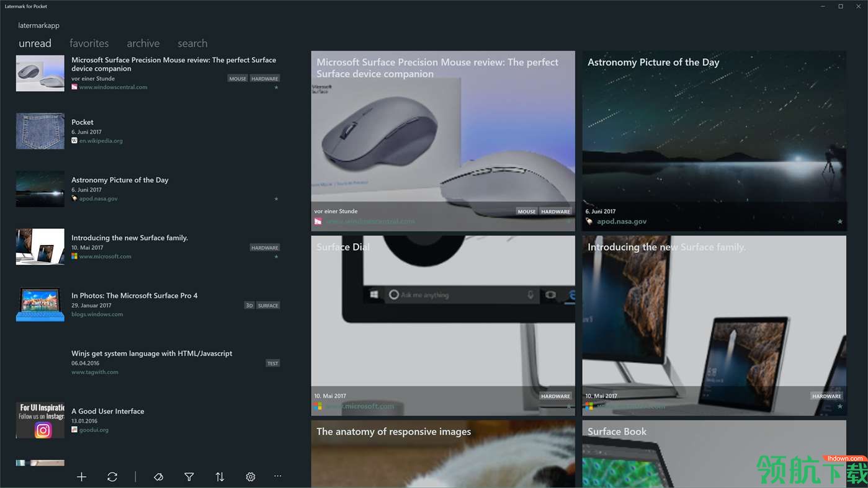Click the 'latermarkapp' account name
Viewport: 868px width, 488px height.
click(x=39, y=26)
